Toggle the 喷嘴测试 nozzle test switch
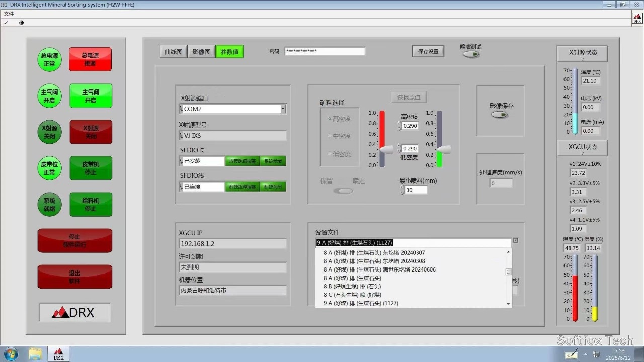 click(x=470, y=53)
